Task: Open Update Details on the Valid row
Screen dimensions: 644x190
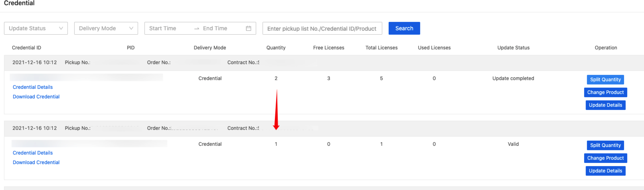Action: (605, 171)
